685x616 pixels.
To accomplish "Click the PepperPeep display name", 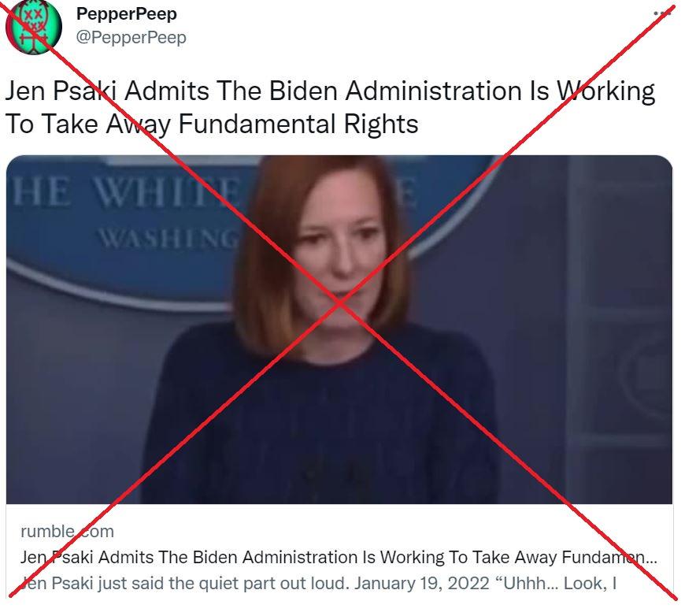I will click(x=126, y=14).
